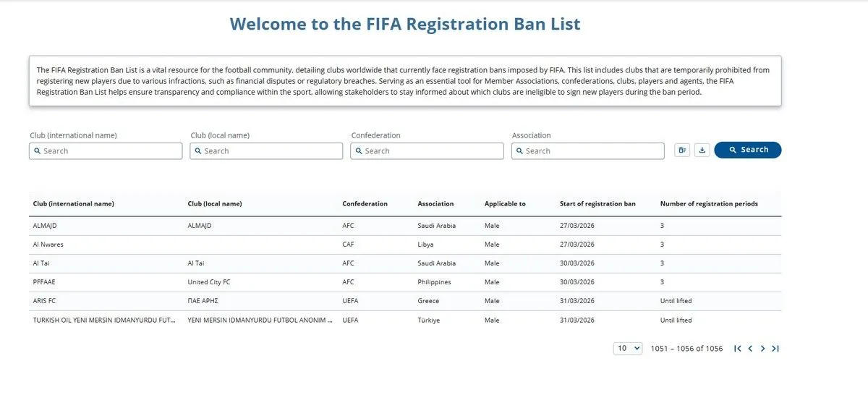Click the clear filters trash icon
Image resolution: width=868 pixels, height=416 pixels.
681,150
